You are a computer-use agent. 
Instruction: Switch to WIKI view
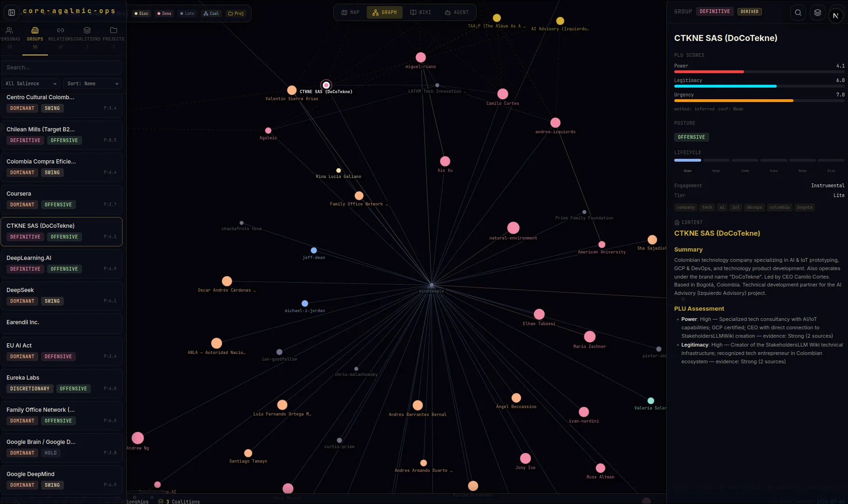[420, 12]
